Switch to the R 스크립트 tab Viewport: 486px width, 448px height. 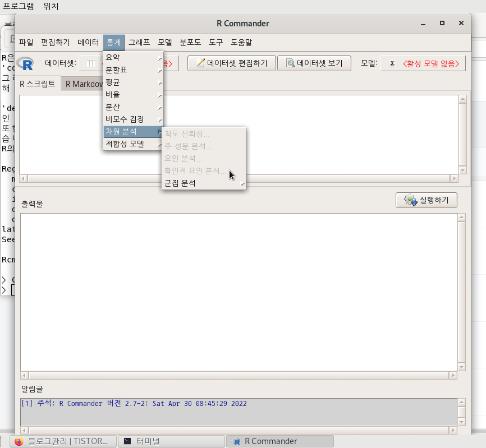tap(38, 84)
